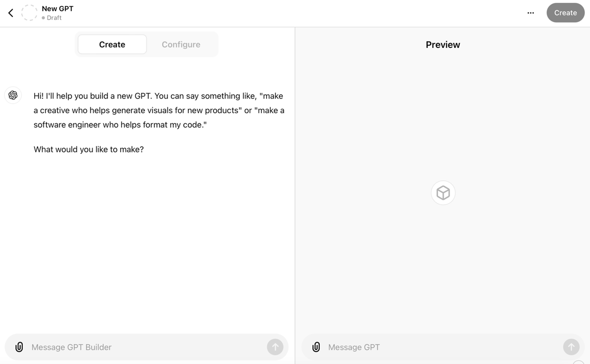Click the paperclip attachment icon in GPT Builder input

(19, 347)
